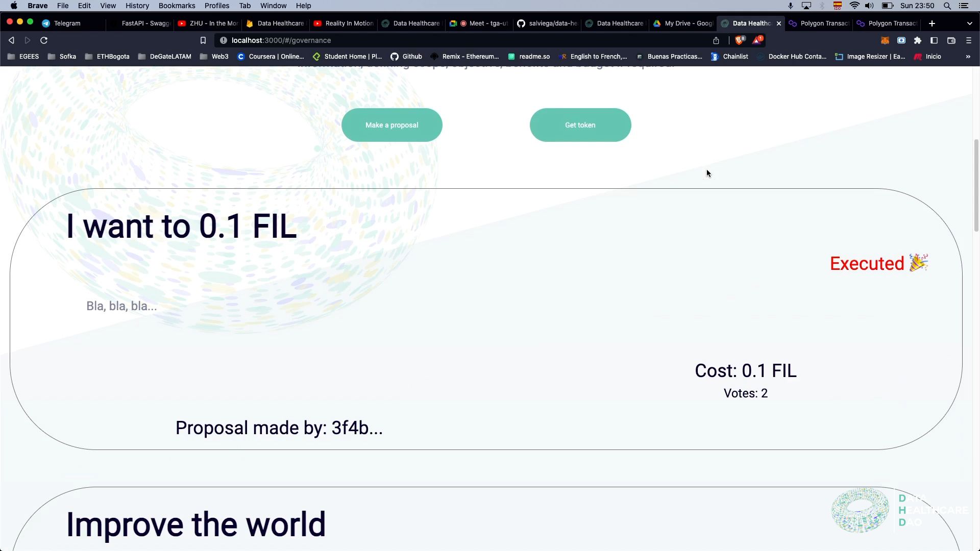Click the 'Votes: 2' count
980x551 pixels.
pyautogui.click(x=746, y=393)
